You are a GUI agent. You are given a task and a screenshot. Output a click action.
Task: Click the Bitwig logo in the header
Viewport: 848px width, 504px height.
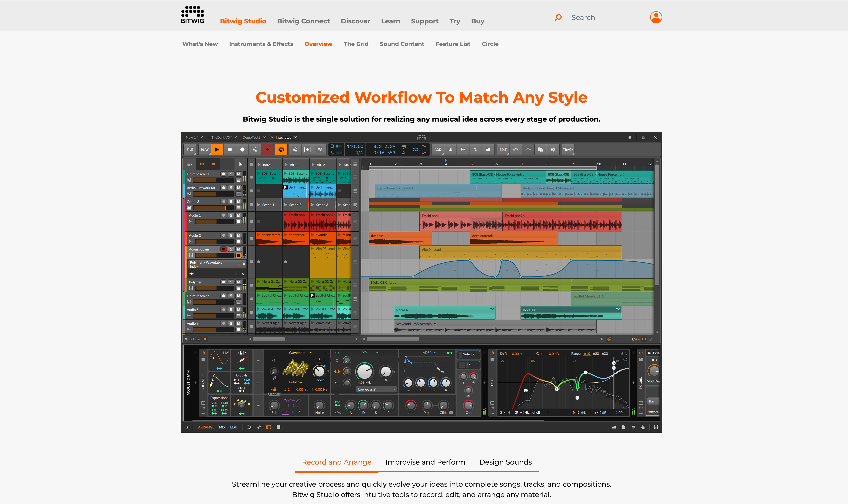pos(193,15)
